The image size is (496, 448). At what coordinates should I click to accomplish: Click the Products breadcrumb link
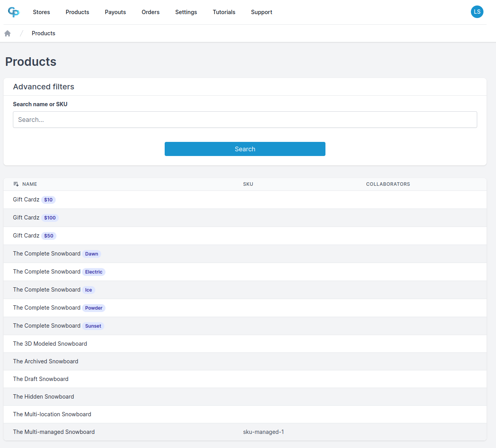coord(43,33)
